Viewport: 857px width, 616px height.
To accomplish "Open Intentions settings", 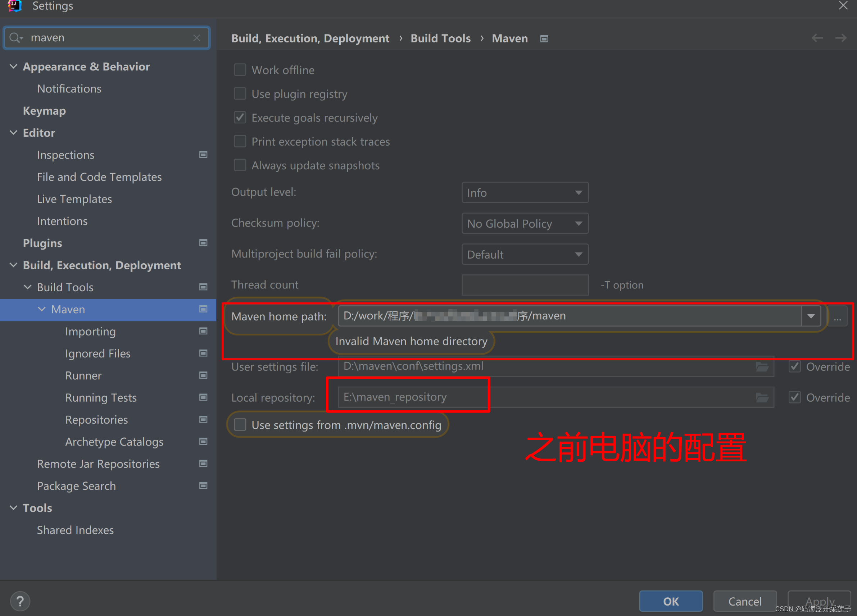I will [62, 221].
